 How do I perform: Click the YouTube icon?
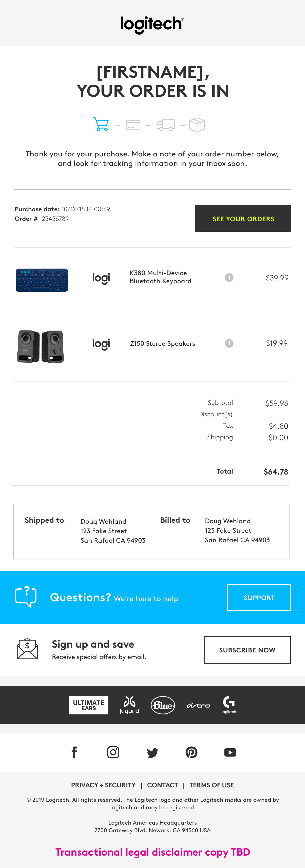[x=230, y=752]
